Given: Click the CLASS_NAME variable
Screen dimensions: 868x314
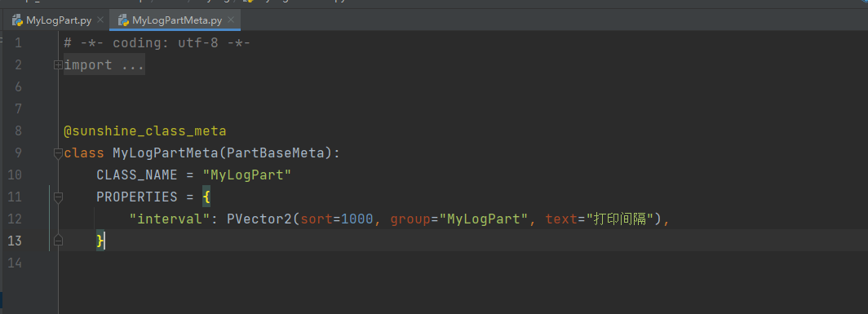Looking at the screenshot, I should click(137, 175).
